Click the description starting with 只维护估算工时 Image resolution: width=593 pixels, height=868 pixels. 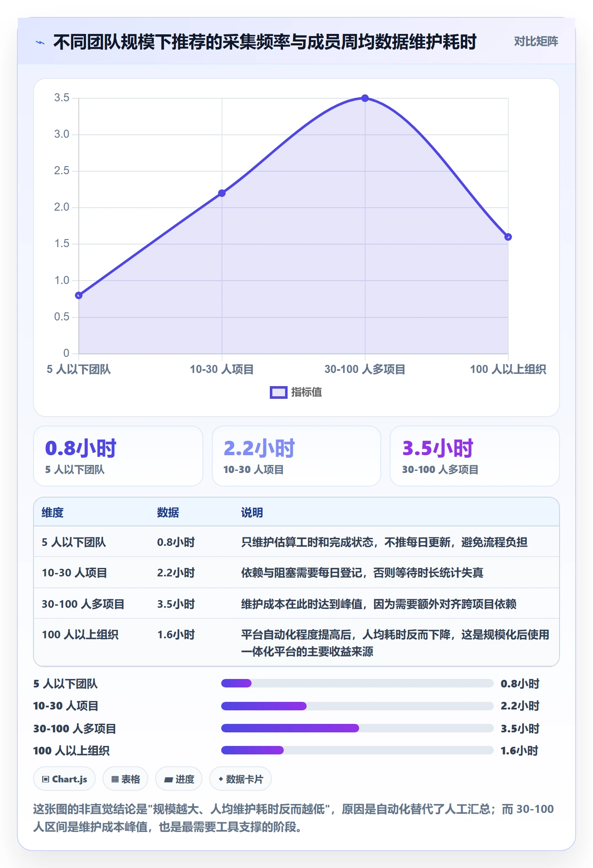coord(384,542)
